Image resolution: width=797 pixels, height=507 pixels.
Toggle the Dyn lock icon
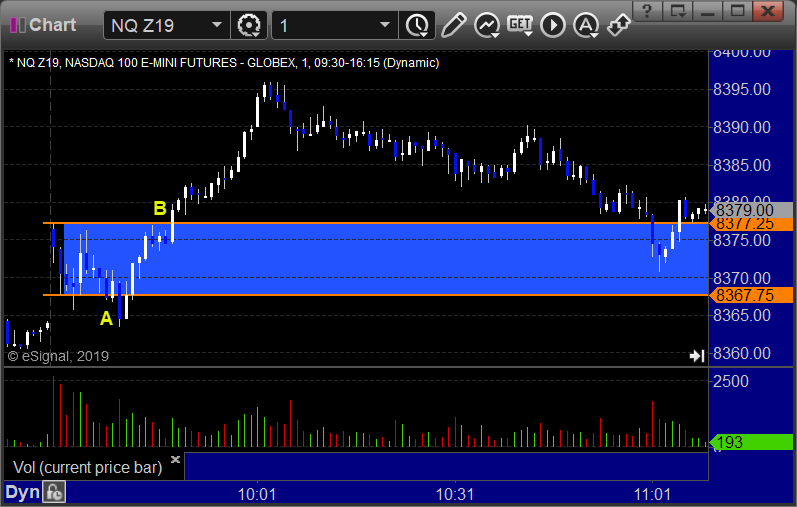click(x=54, y=492)
